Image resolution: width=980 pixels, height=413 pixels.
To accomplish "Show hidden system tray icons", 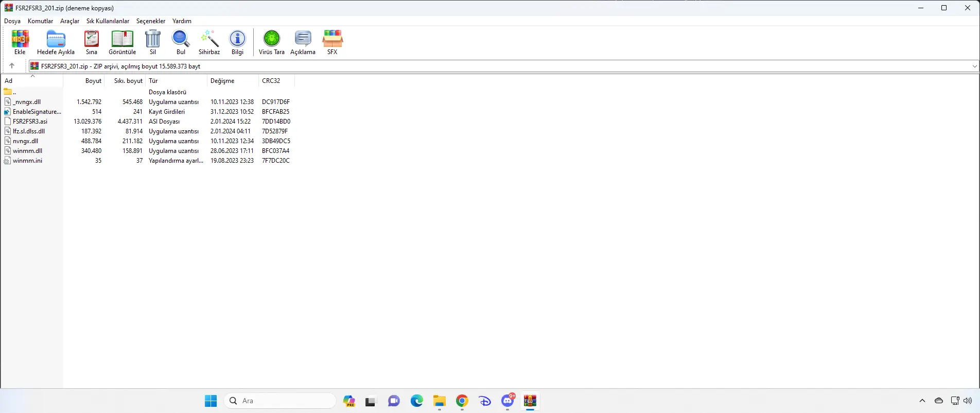I will tap(922, 401).
